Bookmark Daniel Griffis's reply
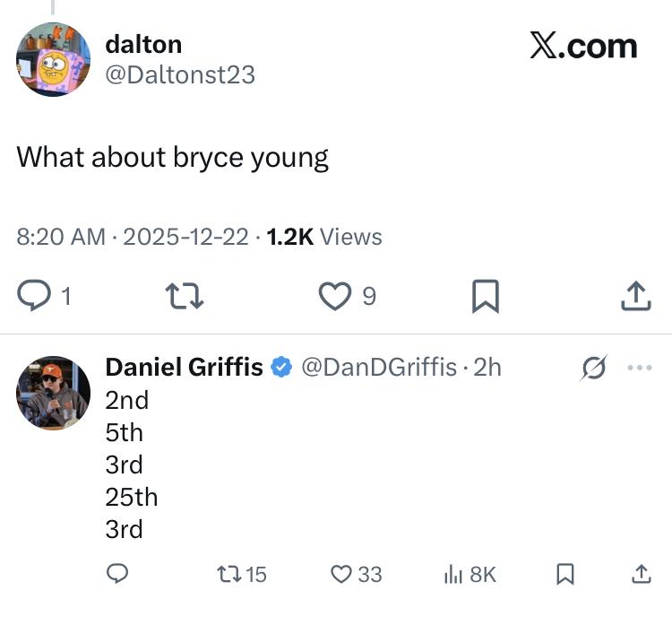This screenshot has width=672, height=625. (564, 574)
